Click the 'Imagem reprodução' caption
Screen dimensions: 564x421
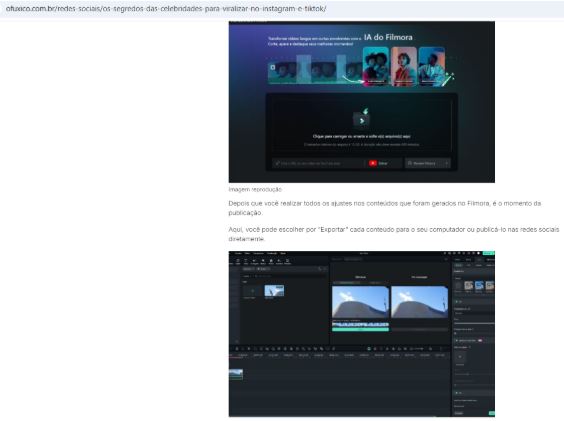coord(255,189)
